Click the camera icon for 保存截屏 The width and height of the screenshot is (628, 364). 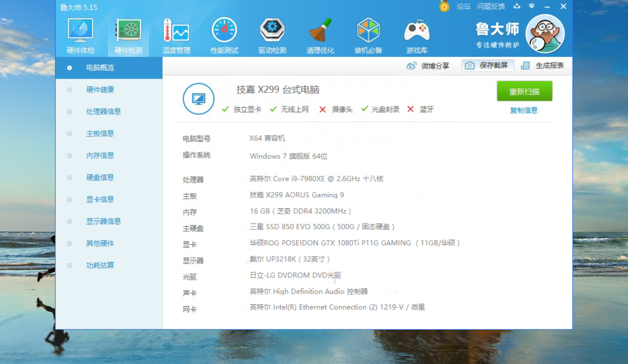click(x=469, y=66)
